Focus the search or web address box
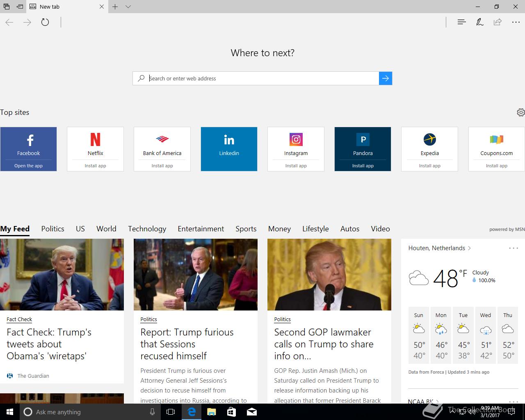 256,78
